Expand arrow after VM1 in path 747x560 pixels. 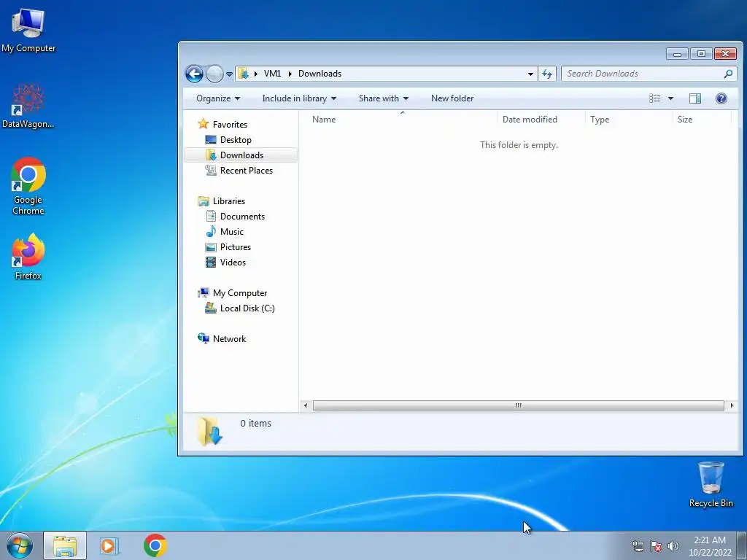(290, 74)
